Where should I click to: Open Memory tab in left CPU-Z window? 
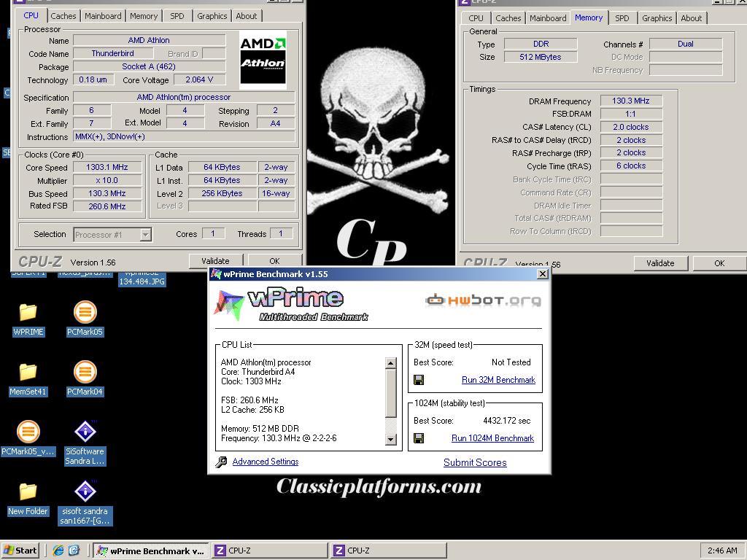(x=144, y=16)
